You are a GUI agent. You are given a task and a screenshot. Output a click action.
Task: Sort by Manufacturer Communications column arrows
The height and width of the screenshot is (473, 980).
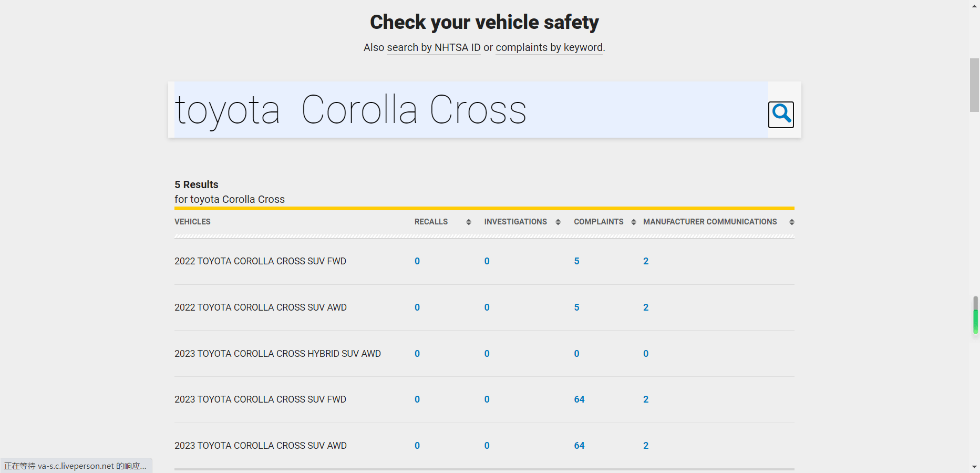(x=792, y=222)
